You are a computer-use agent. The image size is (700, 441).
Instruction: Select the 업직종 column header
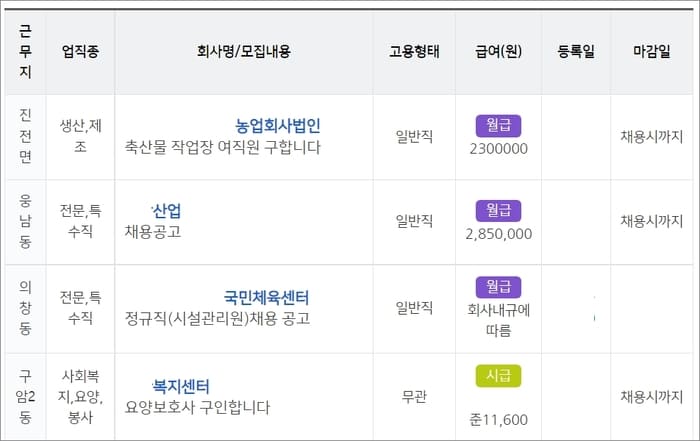[x=80, y=51]
